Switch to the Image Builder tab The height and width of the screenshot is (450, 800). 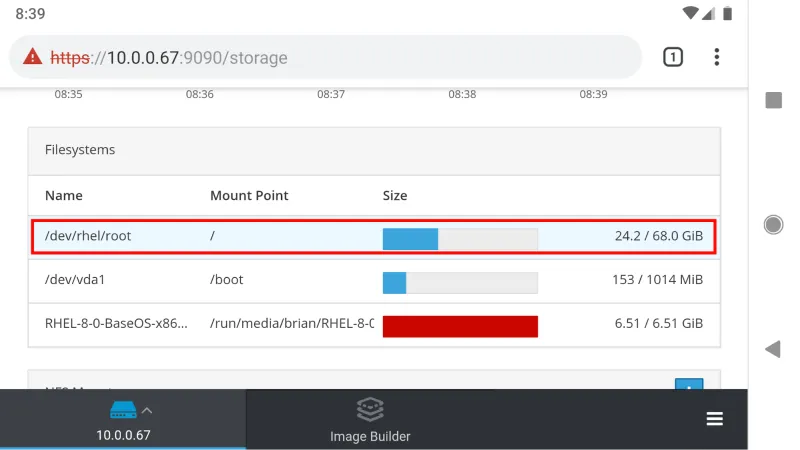pos(370,420)
